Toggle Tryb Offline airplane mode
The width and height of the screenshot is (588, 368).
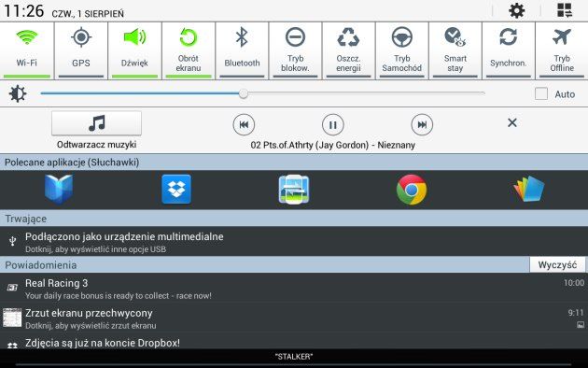click(562, 50)
